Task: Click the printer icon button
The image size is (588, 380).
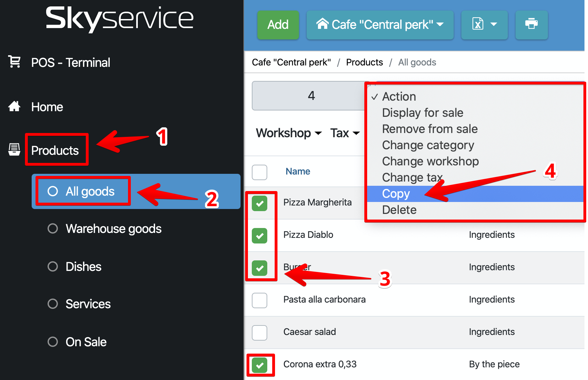Action: [531, 25]
